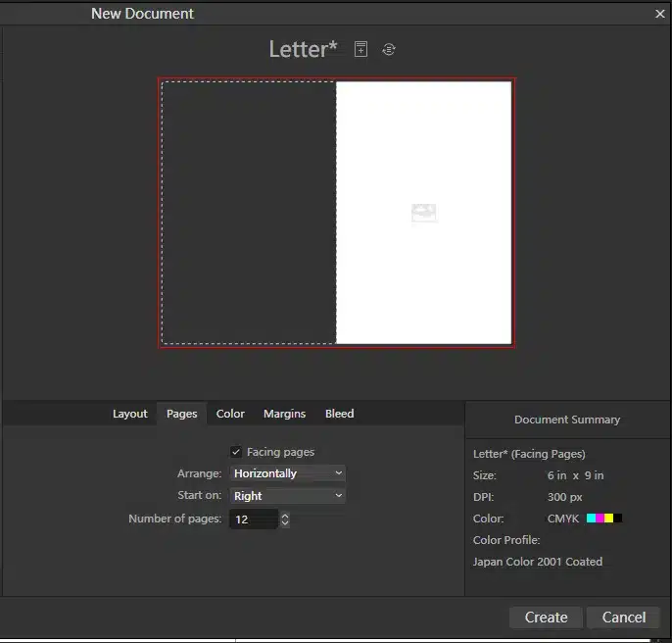Open the Arrange dropdown set to Horizontally

point(287,473)
